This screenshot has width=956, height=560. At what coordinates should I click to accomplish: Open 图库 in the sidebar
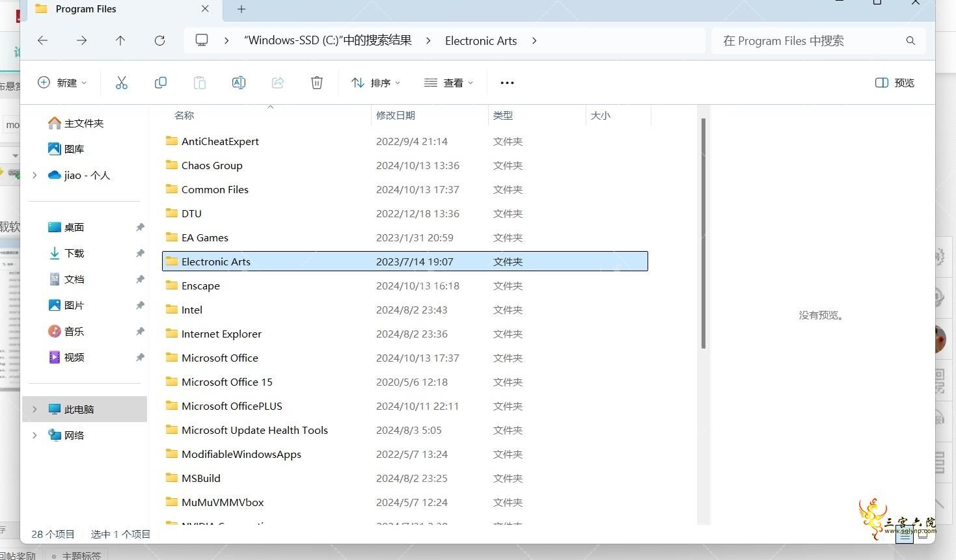pos(66,149)
